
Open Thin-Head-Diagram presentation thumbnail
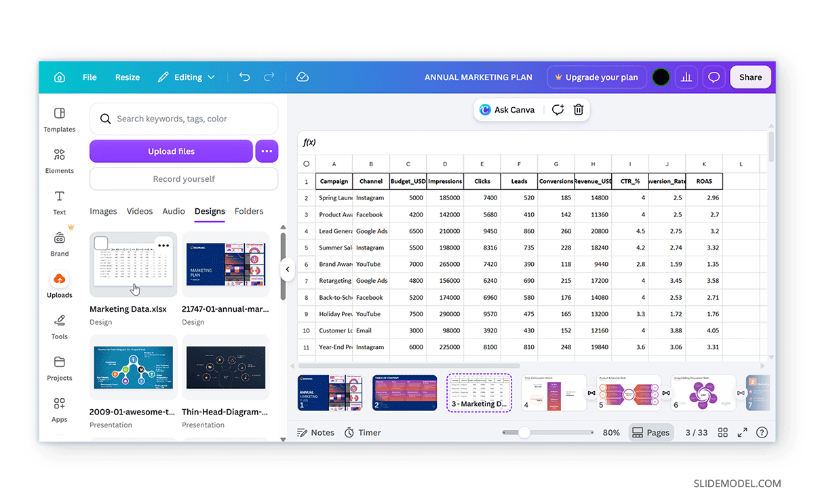tap(226, 367)
